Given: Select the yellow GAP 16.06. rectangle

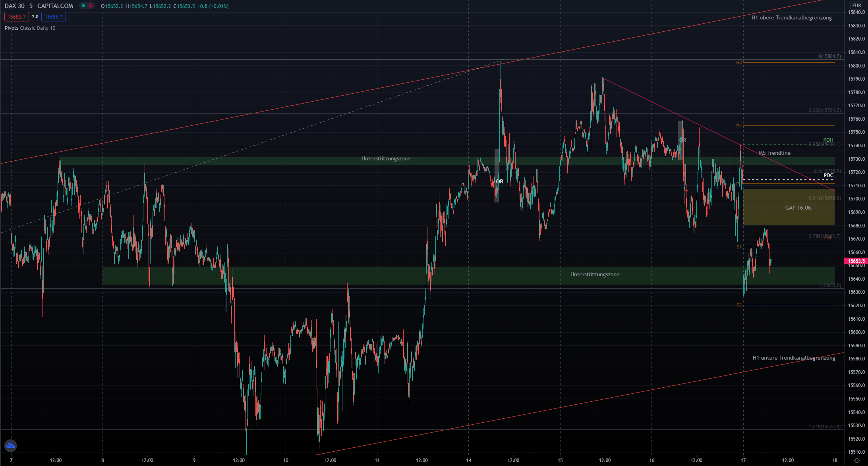Looking at the screenshot, I should [x=798, y=208].
